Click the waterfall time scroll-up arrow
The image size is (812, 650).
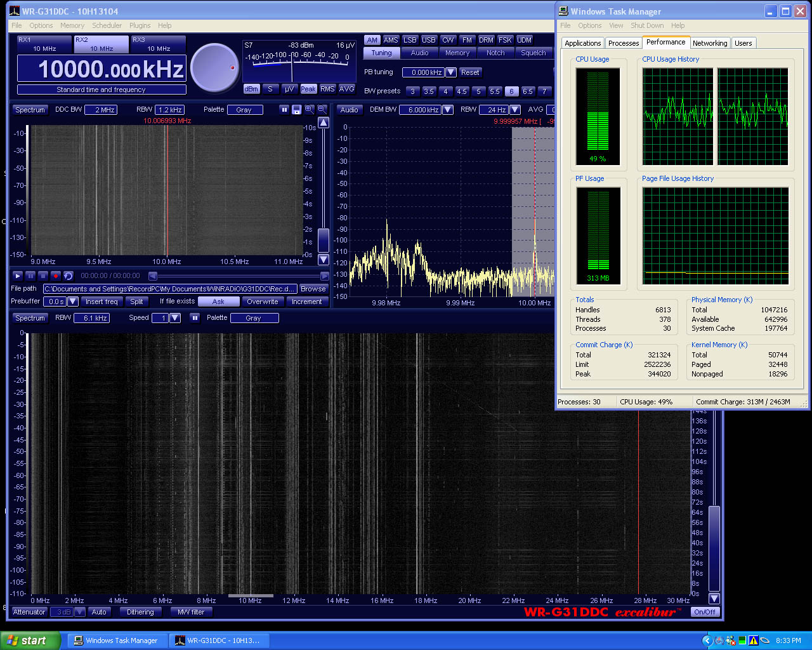pos(324,123)
